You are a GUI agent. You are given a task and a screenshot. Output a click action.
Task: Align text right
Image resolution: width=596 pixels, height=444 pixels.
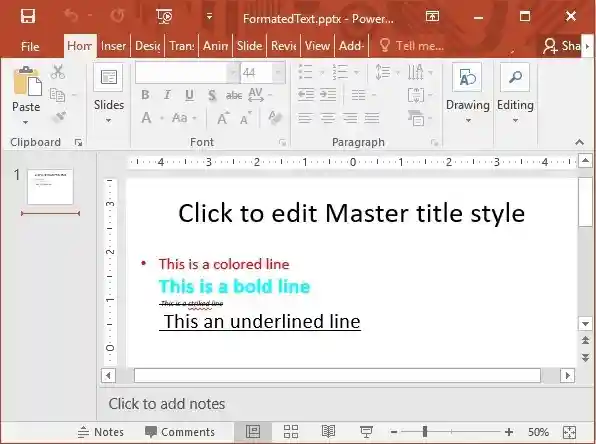[350, 118]
